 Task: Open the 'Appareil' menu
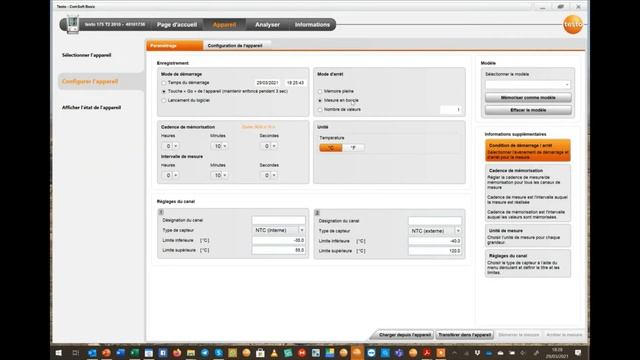coord(224,24)
